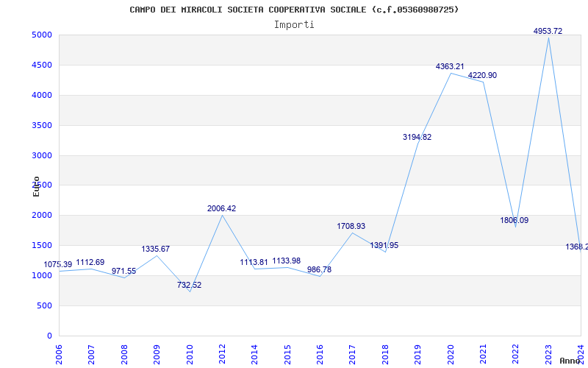Image resolution: width=588 pixels, height=368 pixels.
Task: Click the 4953.72 data label for 2023
Action: (548, 31)
